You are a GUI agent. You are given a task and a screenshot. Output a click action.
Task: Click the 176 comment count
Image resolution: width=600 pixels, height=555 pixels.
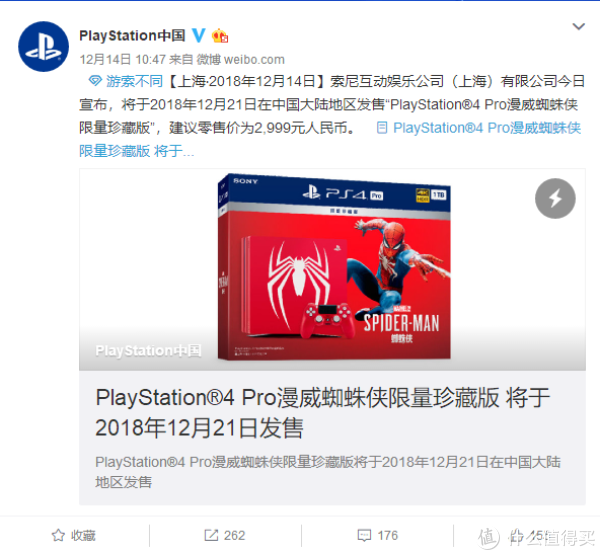pos(387,535)
